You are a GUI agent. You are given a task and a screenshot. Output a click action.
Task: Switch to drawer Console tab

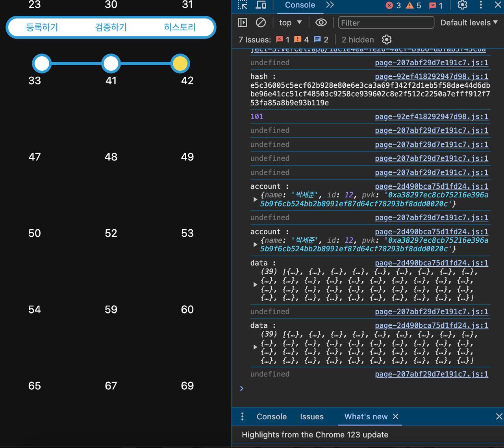point(272,417)
